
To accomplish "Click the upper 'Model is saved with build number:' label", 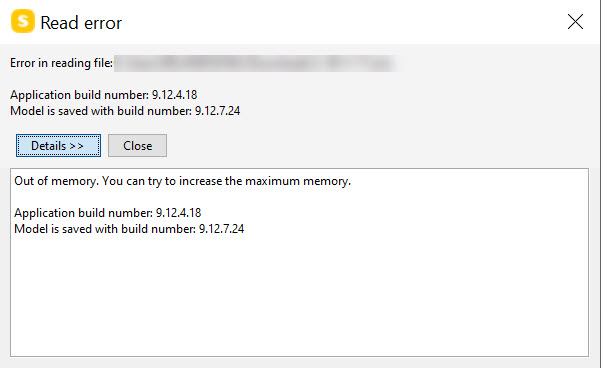I will [101, 111].
